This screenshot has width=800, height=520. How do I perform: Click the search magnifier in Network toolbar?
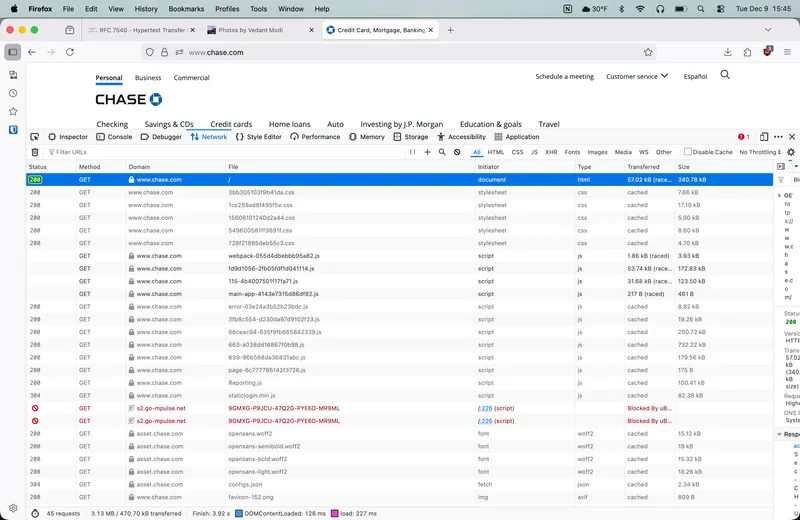442,152
